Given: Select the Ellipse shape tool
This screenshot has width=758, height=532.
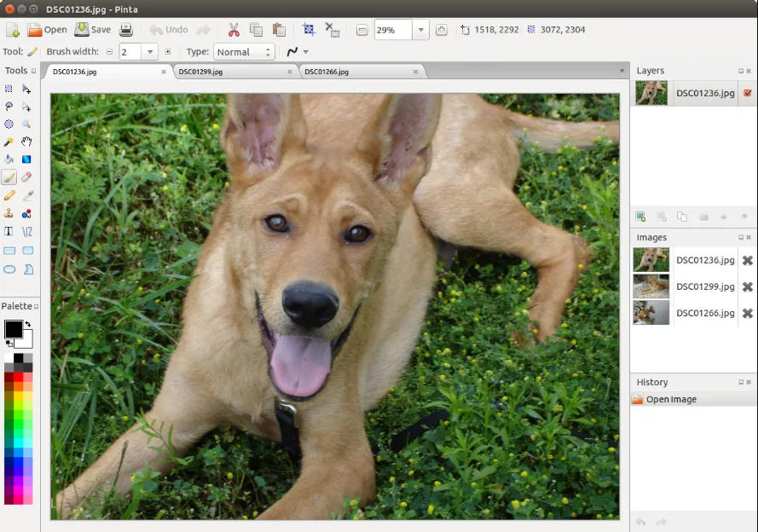Looking at the screenshot, I should pyautogui.click(x=9, y=268).
